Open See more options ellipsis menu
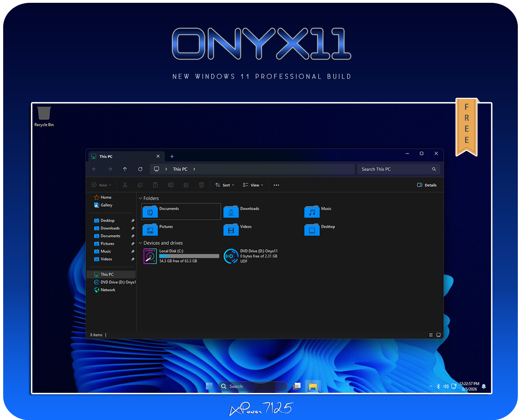The width and height of the screenshot is (521, 420). 276,185
